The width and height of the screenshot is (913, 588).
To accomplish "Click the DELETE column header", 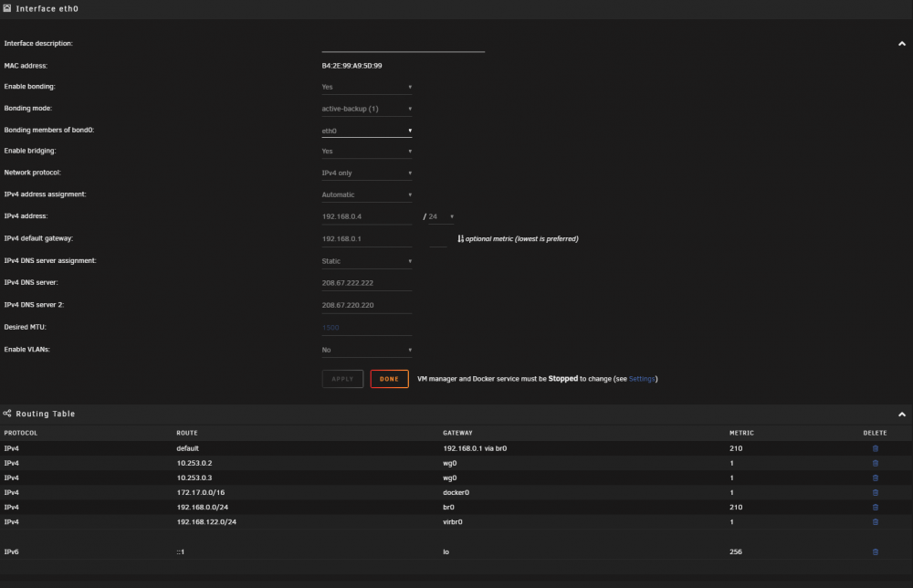I will click(x=875, y=433).
